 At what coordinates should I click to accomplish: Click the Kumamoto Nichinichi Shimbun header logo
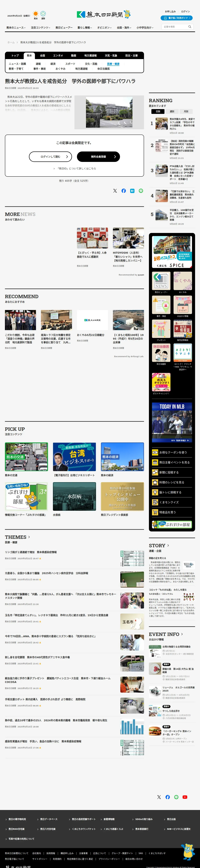tap(104, 14)
